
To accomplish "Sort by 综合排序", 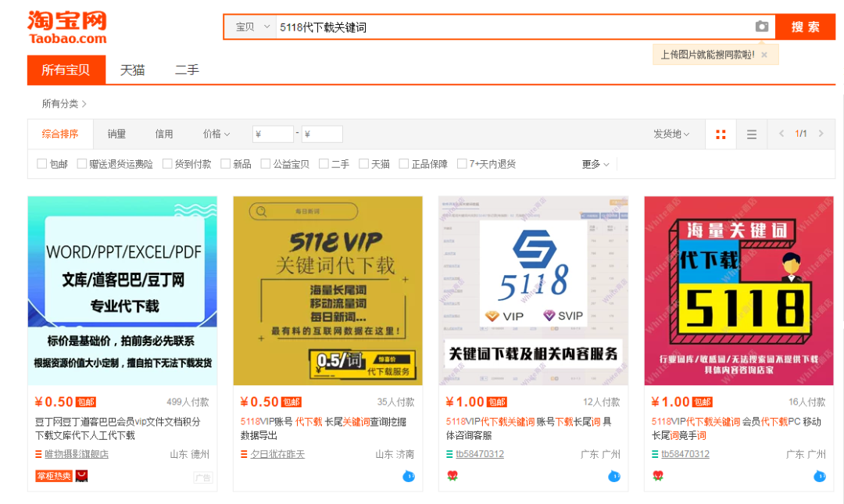I will 60,134.
